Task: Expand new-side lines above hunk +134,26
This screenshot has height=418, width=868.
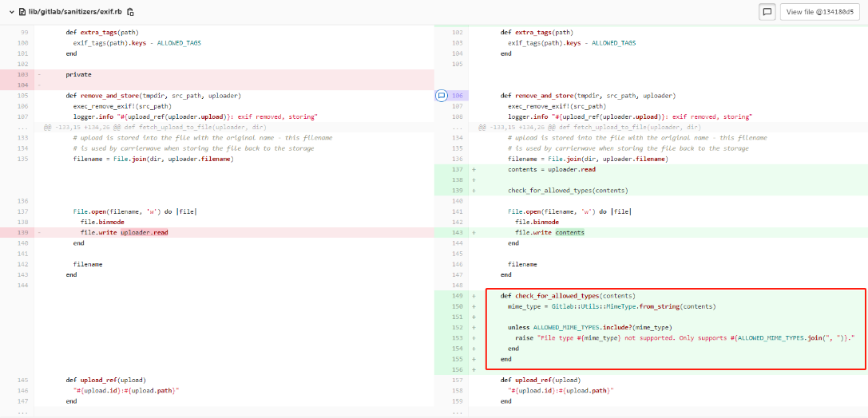Action: [458, 127]
